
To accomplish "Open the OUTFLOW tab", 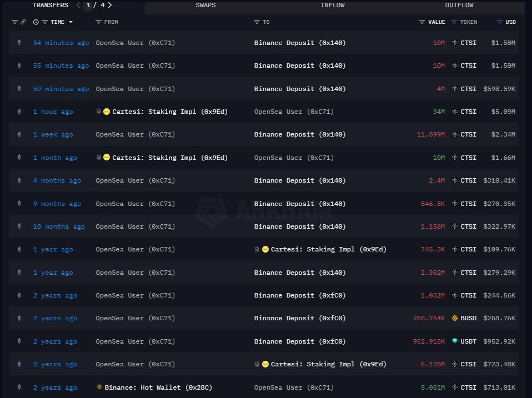I will [459, 6].
